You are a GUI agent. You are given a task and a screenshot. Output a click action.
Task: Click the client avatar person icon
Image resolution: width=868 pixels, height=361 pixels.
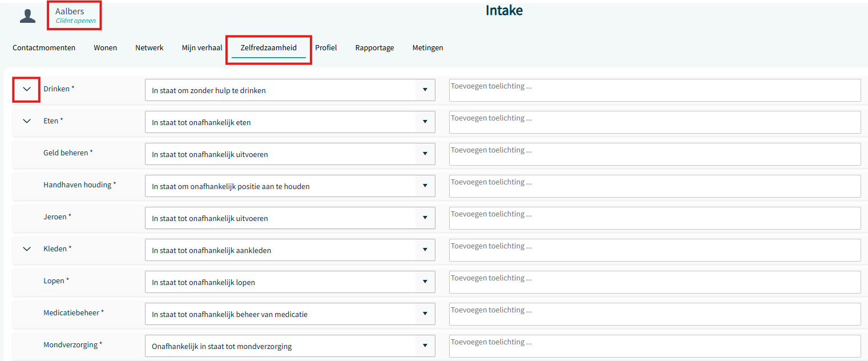click(x=27, y=16)
